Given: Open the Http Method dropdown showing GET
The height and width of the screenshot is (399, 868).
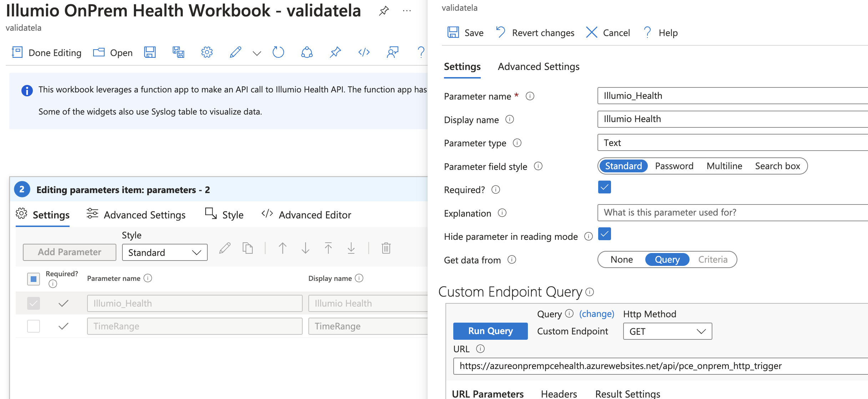Looking at the screenshot, I should click(x=667, y=331).
